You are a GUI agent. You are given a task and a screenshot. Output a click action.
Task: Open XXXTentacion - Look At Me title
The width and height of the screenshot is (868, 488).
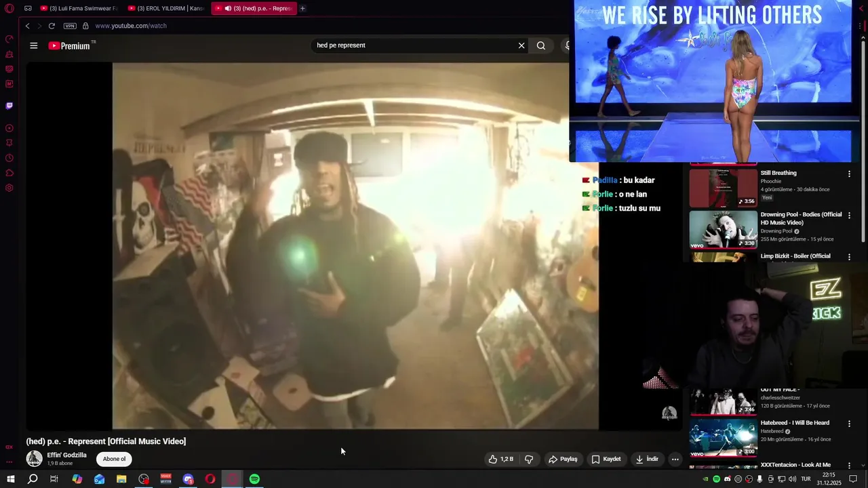tap(795, 465)
